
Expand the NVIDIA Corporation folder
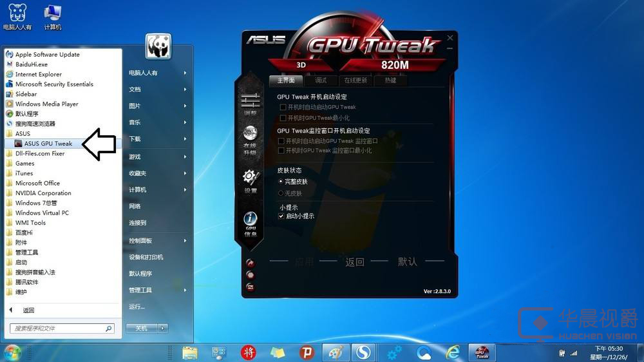(43, 193)
